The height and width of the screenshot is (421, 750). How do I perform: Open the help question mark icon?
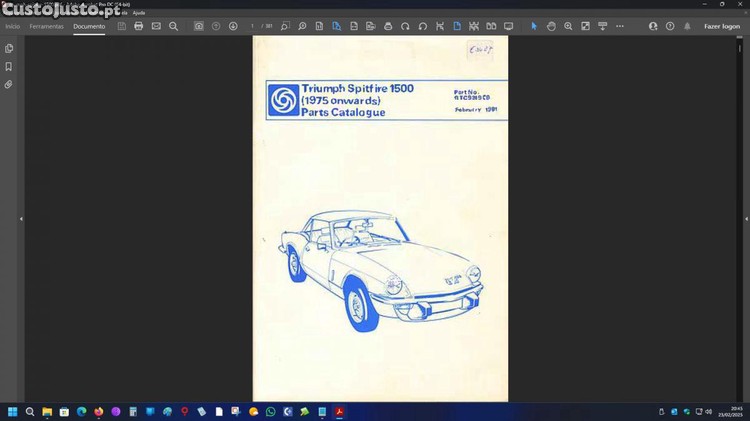[x=670, y=26]
